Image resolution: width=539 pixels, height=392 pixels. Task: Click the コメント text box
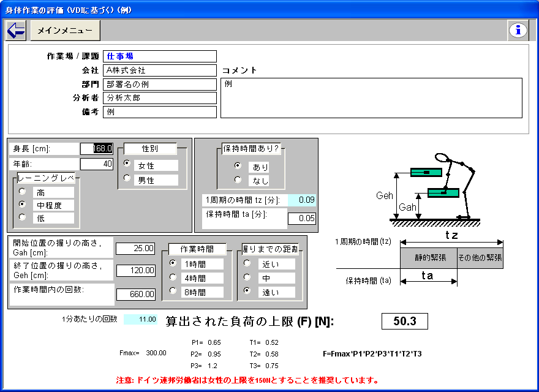coord(371,97)
